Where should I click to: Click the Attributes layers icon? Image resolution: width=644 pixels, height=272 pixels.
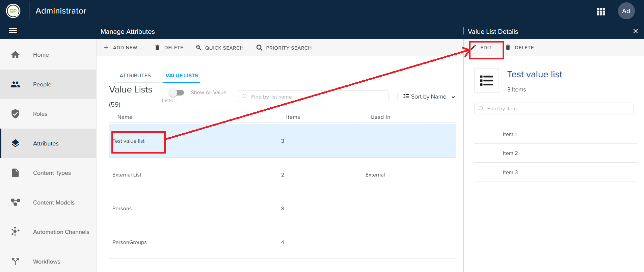pos(15,143)
